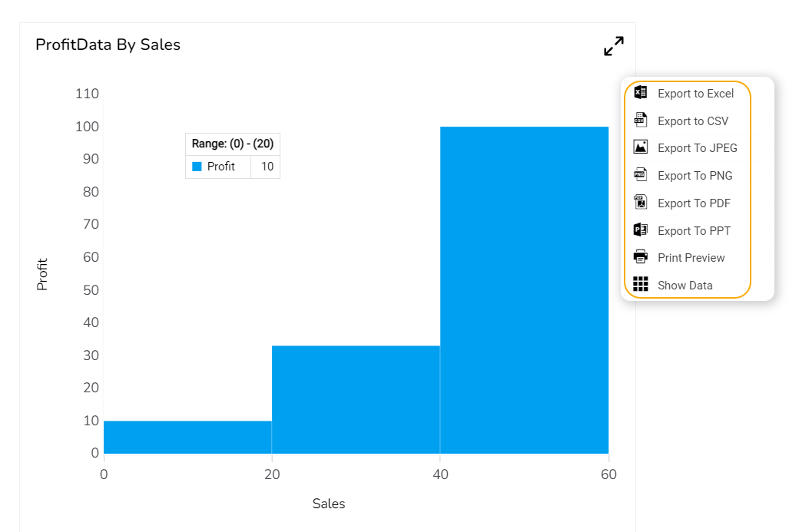The image size is (799, 532).
Task: Click the JPEG image icon
Action: pos(641,147)
